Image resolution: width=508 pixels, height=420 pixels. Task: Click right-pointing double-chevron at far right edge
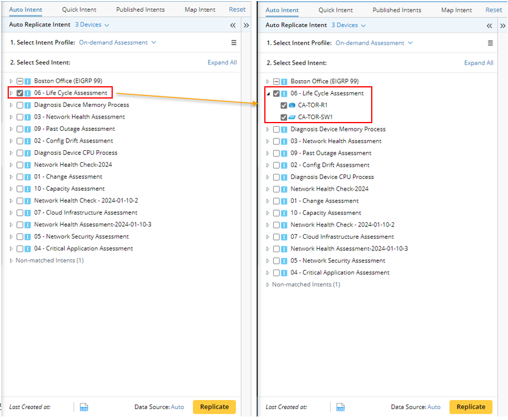[x=502, y=26]
